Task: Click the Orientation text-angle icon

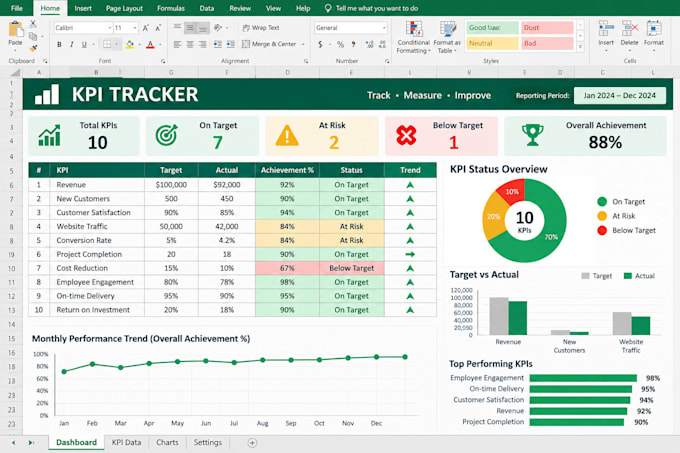Action: 218,28
